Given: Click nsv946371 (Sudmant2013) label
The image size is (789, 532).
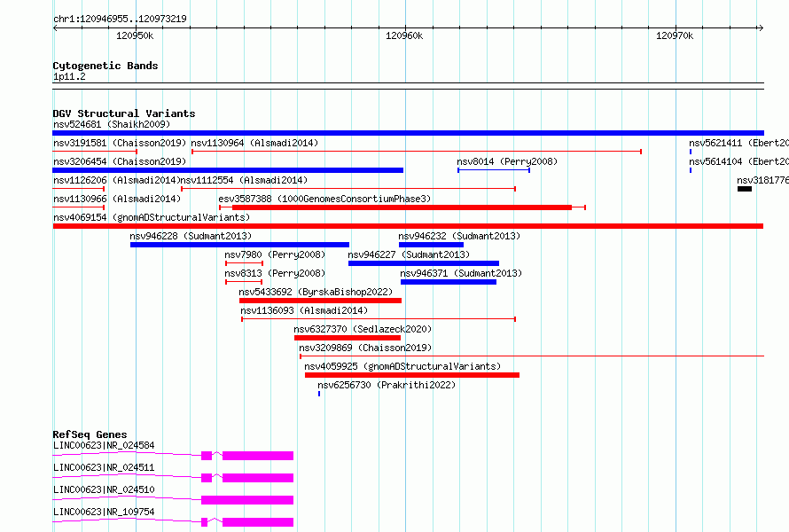Looking at the screenshot, I should [461, 273].
